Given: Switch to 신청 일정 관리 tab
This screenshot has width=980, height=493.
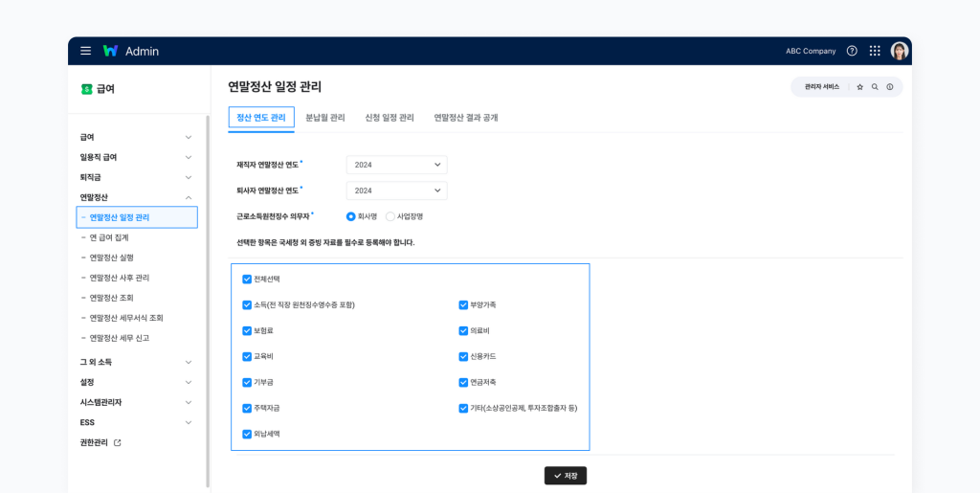Looking at the screenshot, I should (x=390, y=118).
